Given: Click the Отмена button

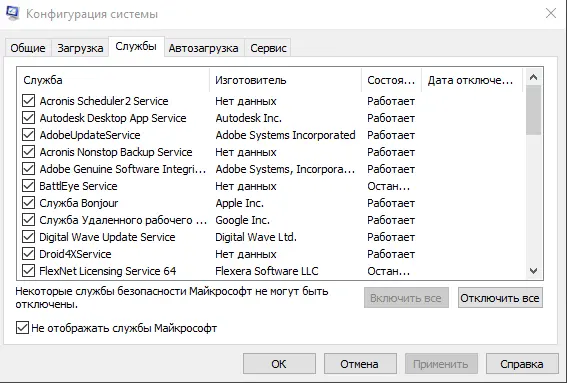Looking at the screenshot, I should click(x=360, y=364).
